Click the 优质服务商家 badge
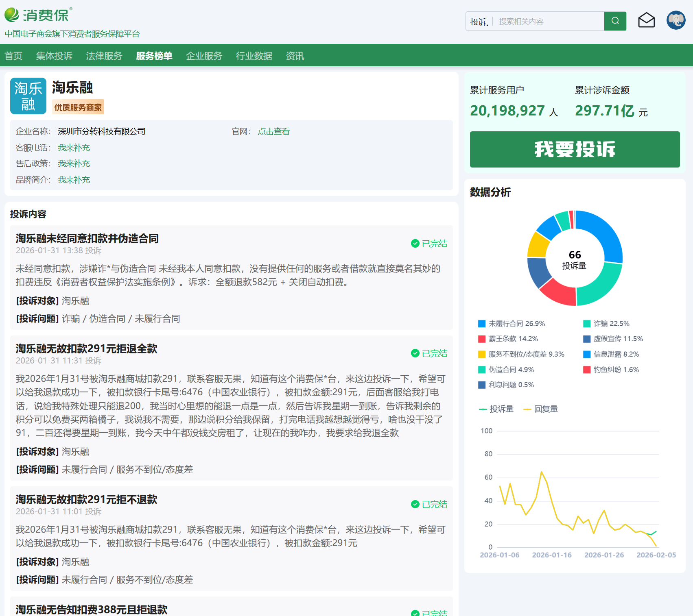Screen dimensions: 693x616 78,107
